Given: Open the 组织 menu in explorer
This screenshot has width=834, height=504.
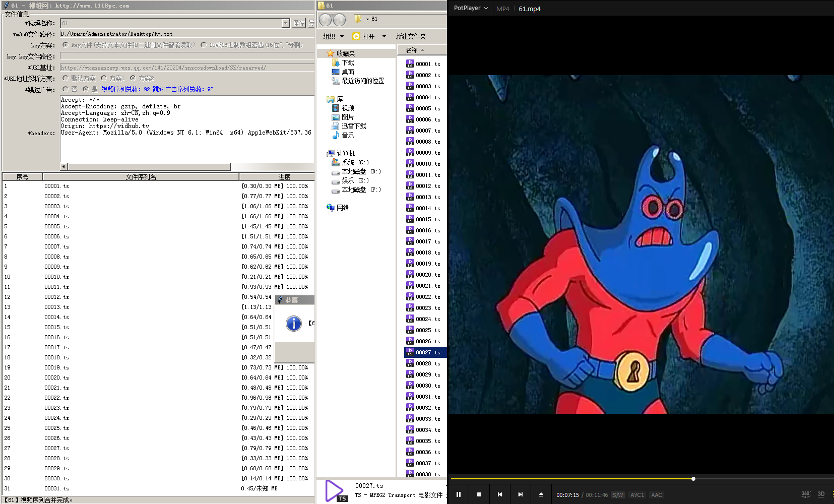Looking at the screenshot, I should pyautogui.click(x=333, y=36).
